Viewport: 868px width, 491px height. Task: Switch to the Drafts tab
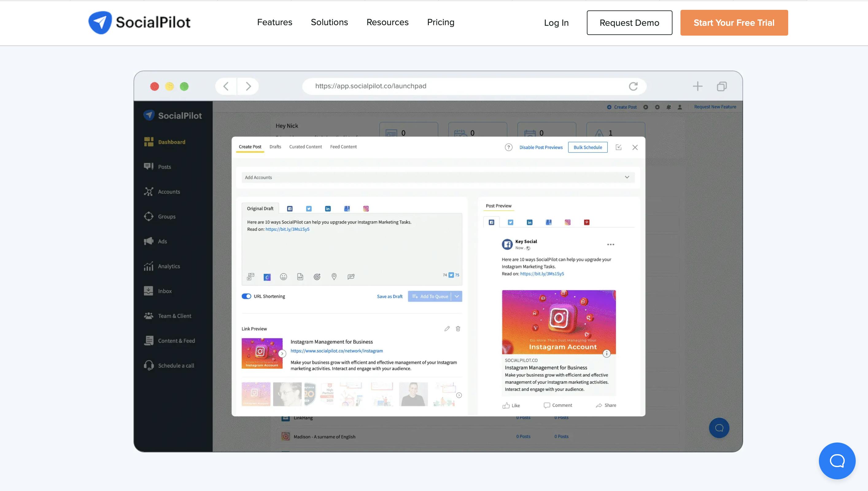pyautogui.click(x=275, y=147)
